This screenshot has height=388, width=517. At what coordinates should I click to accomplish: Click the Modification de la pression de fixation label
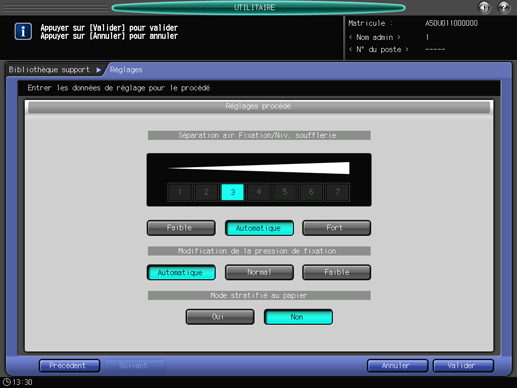click(259, 251)
